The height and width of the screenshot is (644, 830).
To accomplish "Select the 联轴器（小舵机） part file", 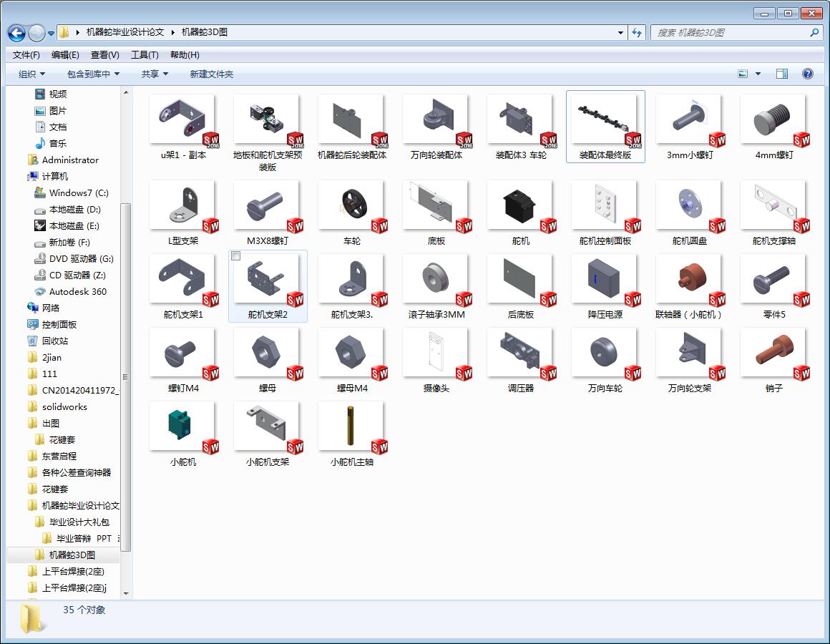I will tap(690, 286).
